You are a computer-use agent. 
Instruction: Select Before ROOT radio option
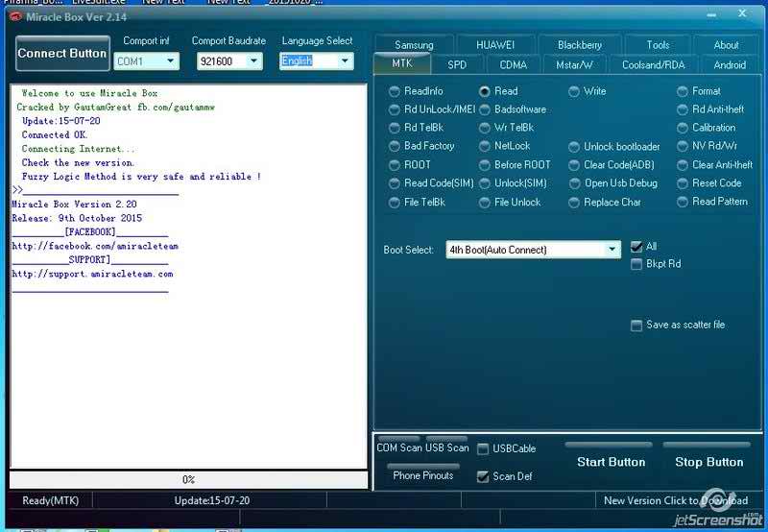515,164
